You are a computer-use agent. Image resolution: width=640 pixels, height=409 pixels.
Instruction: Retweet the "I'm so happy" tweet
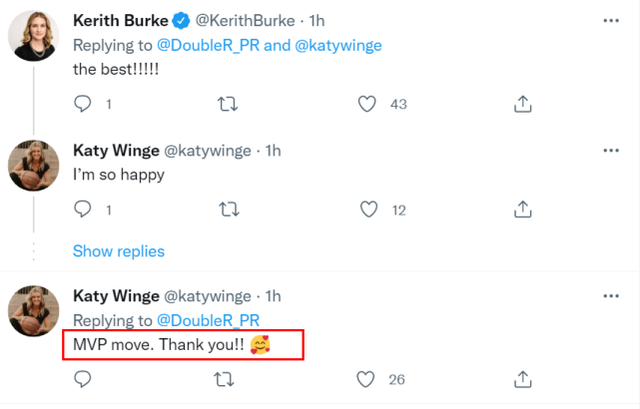click(227, 209)
